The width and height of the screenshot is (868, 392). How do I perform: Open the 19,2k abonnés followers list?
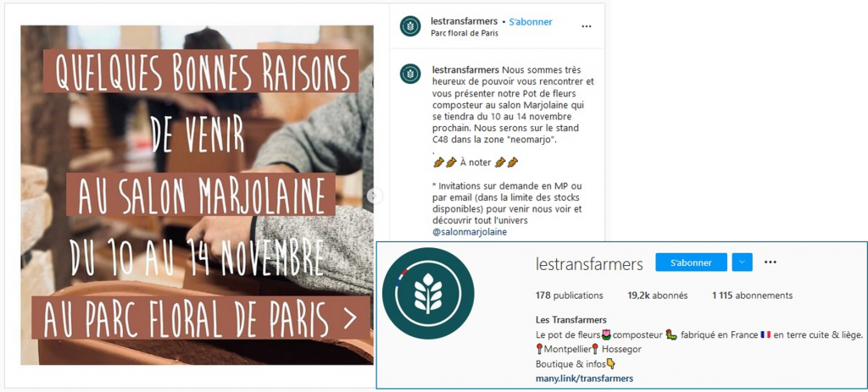point(657,295)
